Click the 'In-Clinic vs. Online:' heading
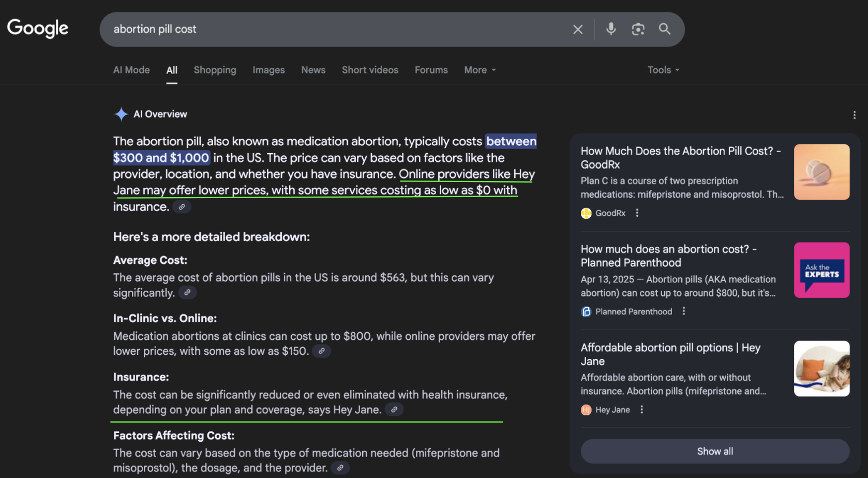 coord(165,318)
